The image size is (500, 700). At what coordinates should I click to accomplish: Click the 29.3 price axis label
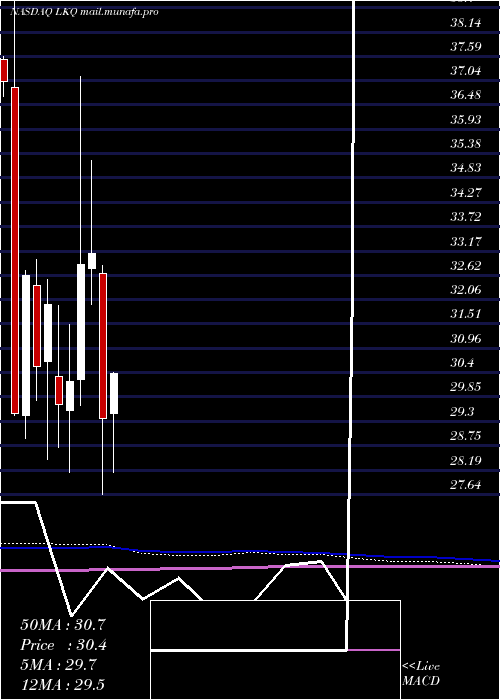pyautogui.click(x=462, y=412)
